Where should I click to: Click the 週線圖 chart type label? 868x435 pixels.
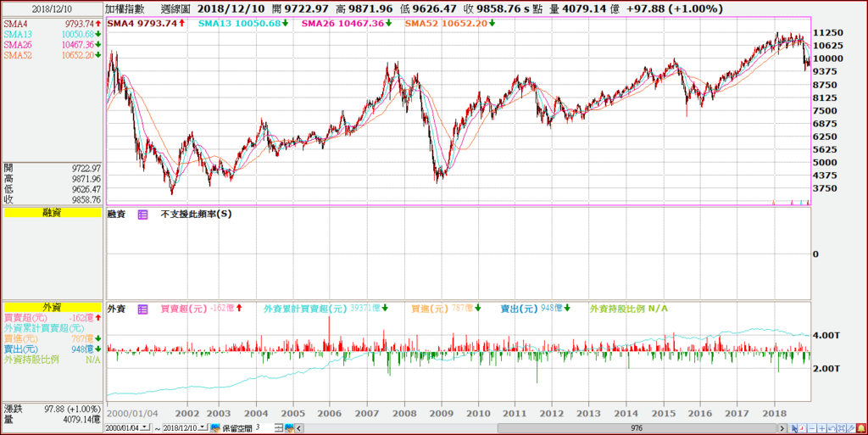(x=176, y=9)
